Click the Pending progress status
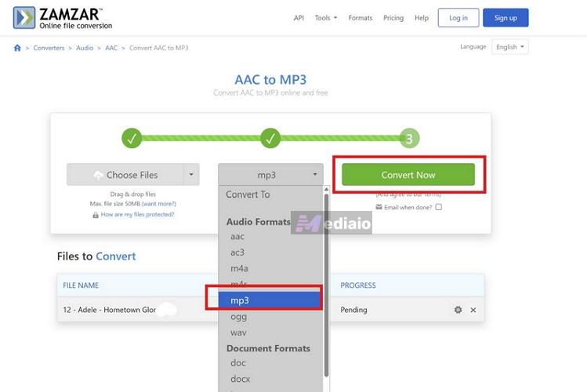The height and width of the screenshot is (392, 587). (x=353, y=310)
